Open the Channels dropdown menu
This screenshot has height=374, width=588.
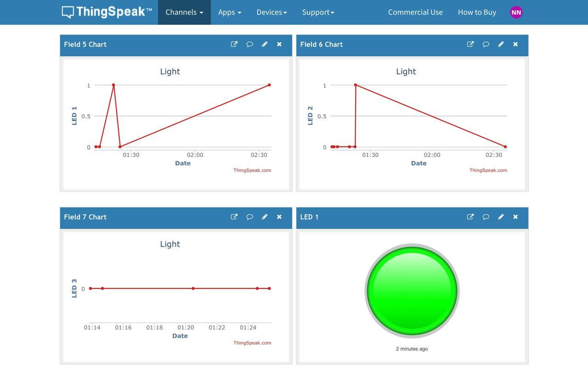(184, 12)
